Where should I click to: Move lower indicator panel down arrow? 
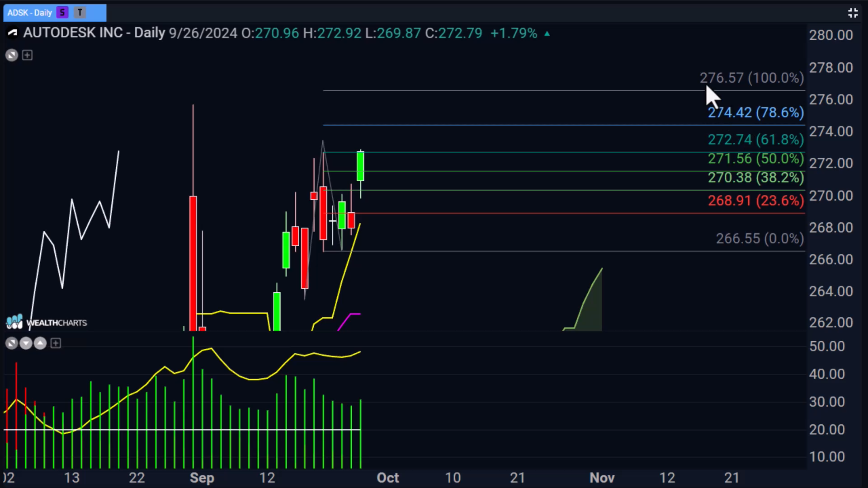[x=26, y=343]
